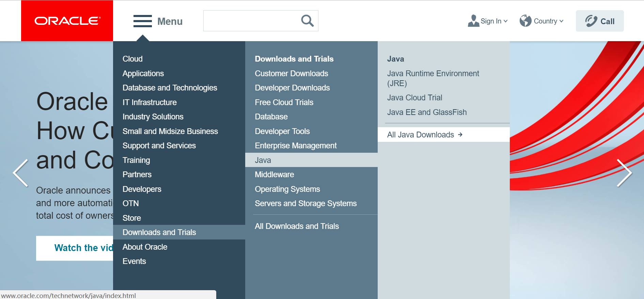Image resolution: width=644 pixels, height=299 pixels.
Task: Click the Oracle logo
Action: [67, 21]
